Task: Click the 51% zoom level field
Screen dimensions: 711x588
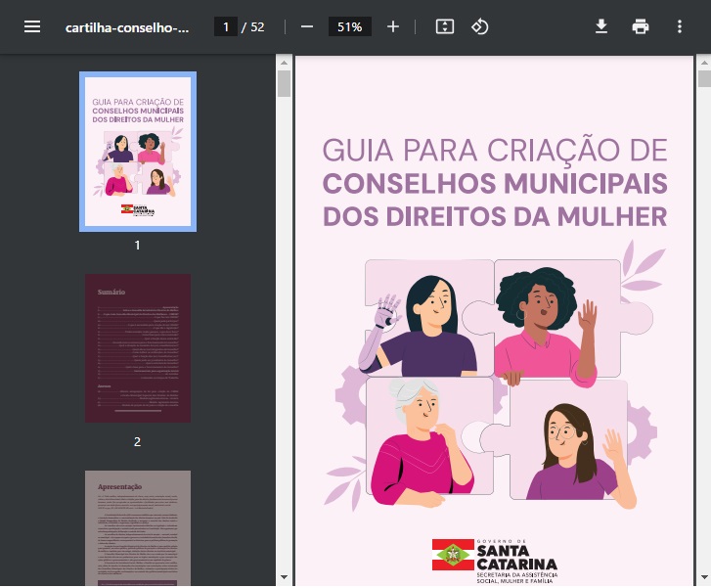Action: 349,26
